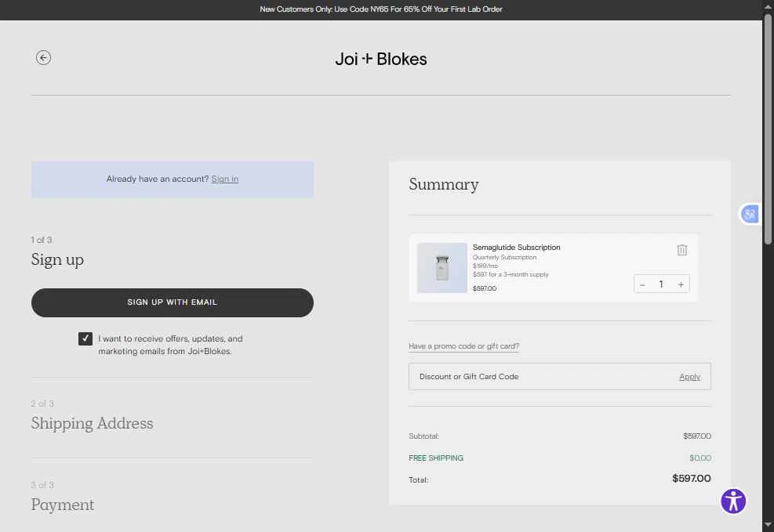774x532 pixels.
Task: Increase quantity with plus button
Action: point(681,284)
